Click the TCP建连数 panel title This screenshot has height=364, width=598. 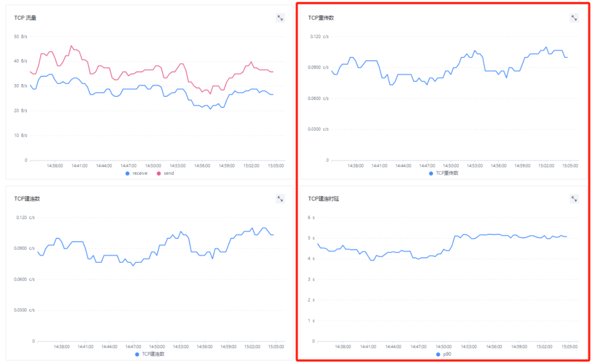[x=27, y=199]
